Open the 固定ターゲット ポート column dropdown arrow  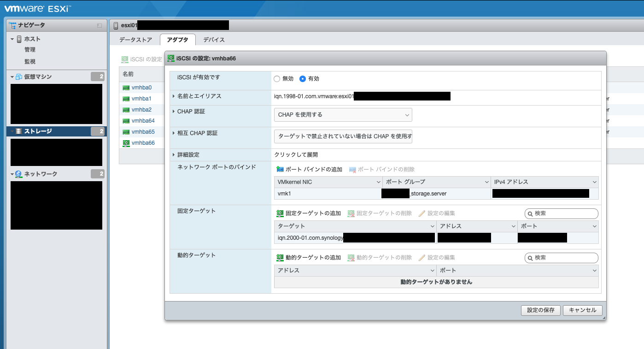[595, 226]
